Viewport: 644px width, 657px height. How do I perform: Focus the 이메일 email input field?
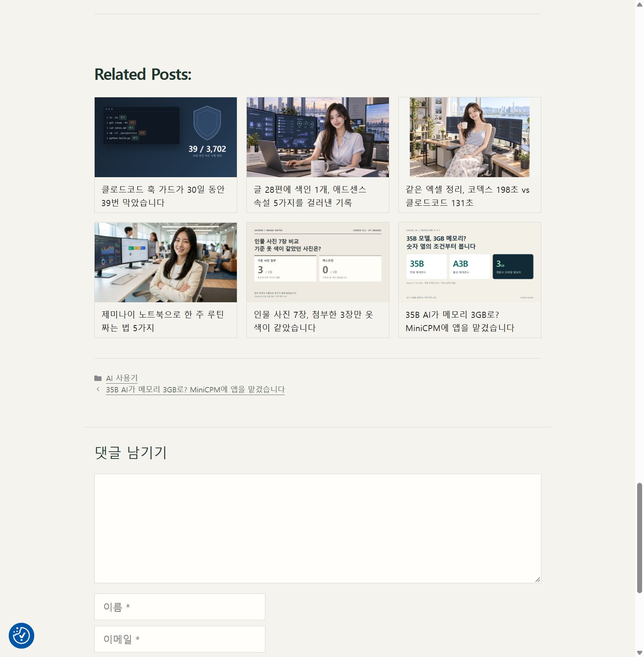[x=180, y=639]
